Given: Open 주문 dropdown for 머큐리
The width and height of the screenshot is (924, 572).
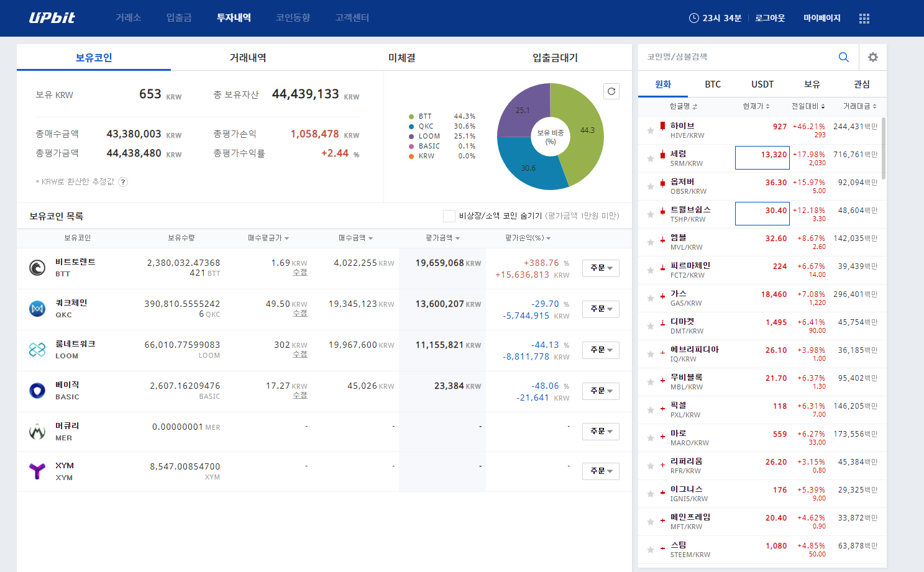Looking at the screenshot, I should coord(601,431).
